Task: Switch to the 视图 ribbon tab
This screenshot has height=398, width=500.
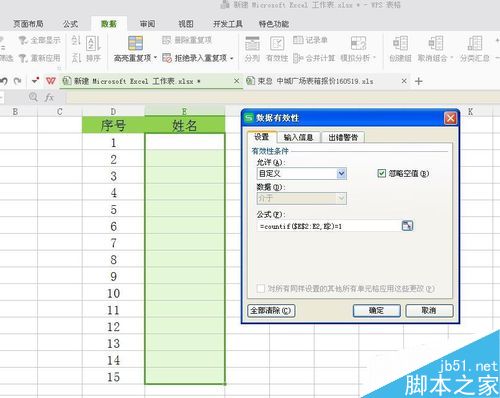Action: click(186, 24)
